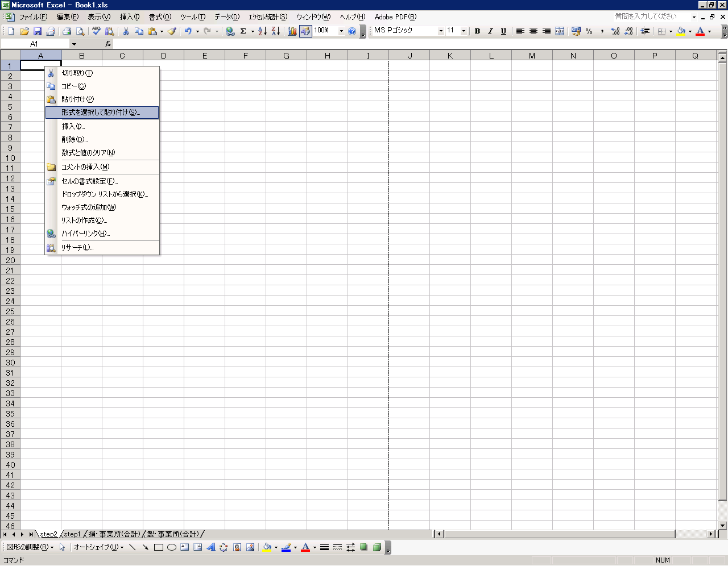728x566 pixels.
Task: Switch to the step1 sheet tab
Action: 72,534
